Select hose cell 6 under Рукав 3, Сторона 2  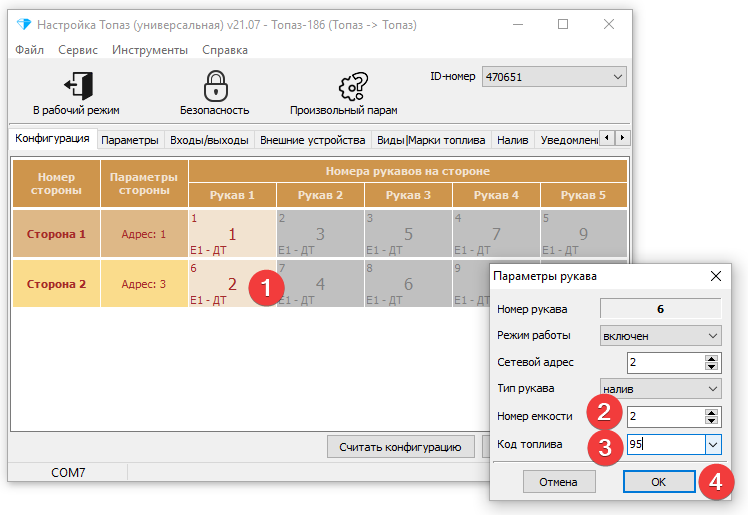pos(408,284)
